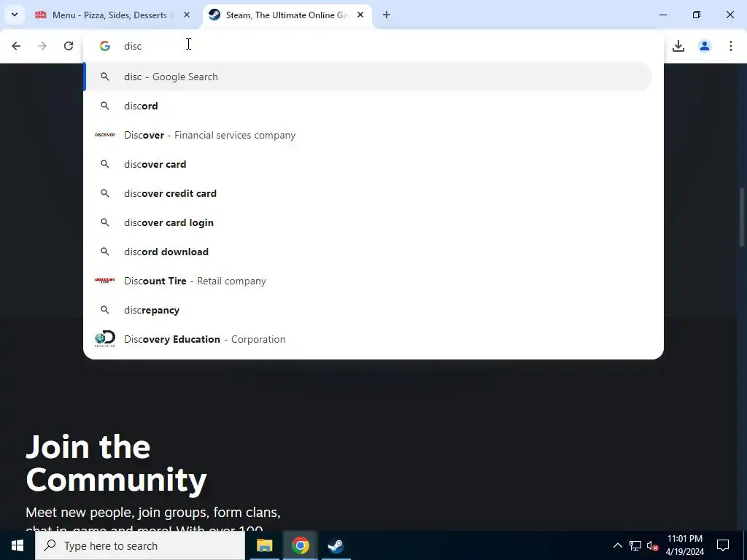This screenshot has width=747, height=560.
Task: Click the forward navigation arrow
Action: tap(42, 46)
